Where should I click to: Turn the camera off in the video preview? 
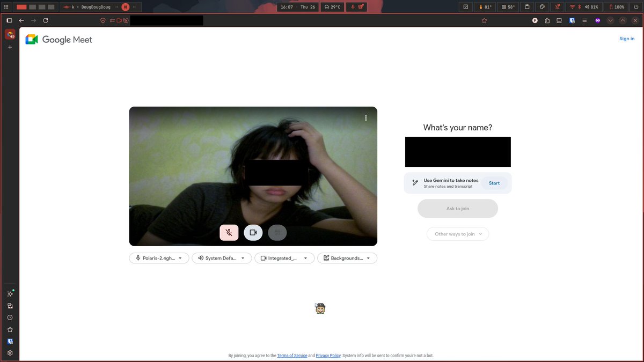point(253,233)
